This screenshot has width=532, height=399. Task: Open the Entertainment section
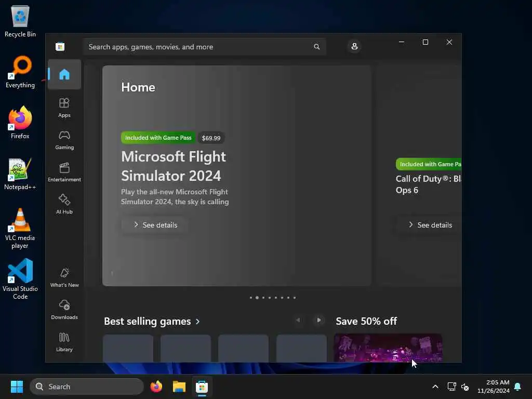click(x=64, y=172)
